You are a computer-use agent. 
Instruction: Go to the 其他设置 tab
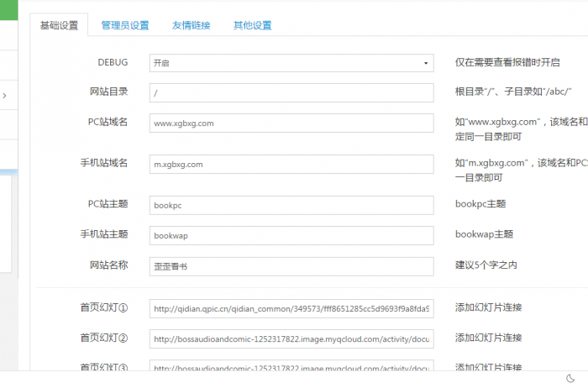pyautogui.click(x=252, y=25)
